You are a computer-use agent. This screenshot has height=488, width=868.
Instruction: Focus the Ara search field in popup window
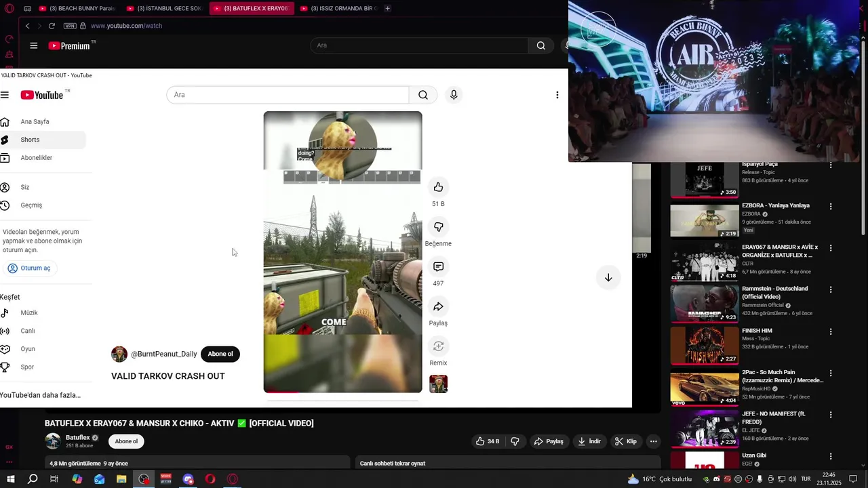click(288, 95)
